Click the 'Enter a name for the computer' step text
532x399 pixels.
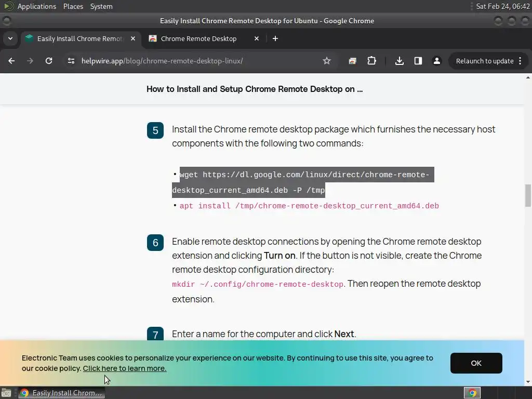click(264, 334)
